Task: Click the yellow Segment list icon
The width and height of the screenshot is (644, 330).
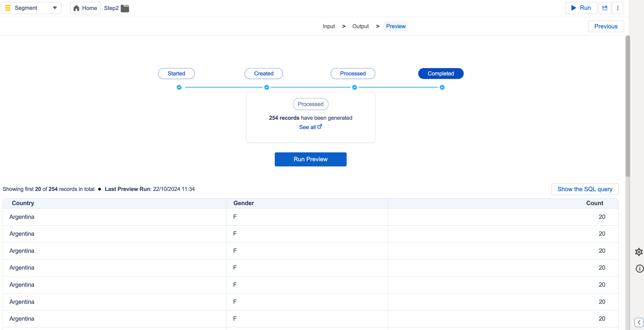Action: click(8, 8)
